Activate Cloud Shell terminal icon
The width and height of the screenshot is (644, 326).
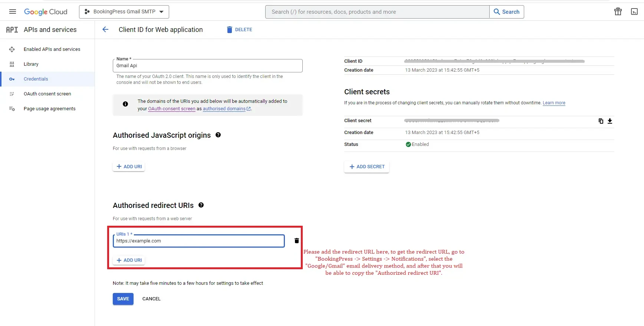coord(634,12)
